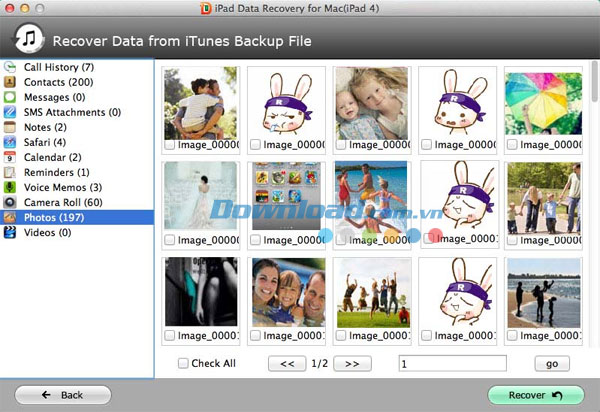Check the box under rainbow umbrella photo
600x412 pixels.
[512, 145]
